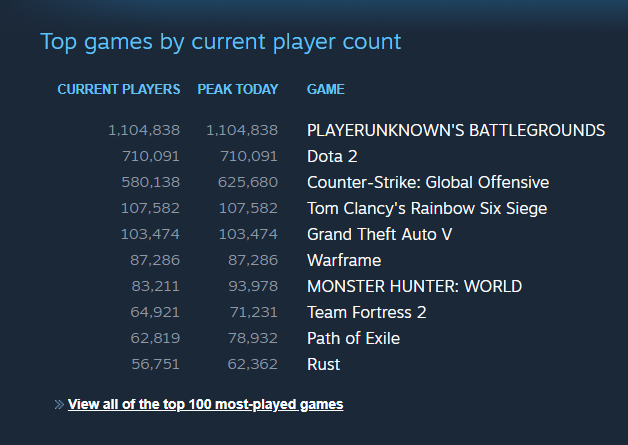Click the CURRENT PLAYERS column header
This screenshot has width=628, height=445.
(119, 89)
